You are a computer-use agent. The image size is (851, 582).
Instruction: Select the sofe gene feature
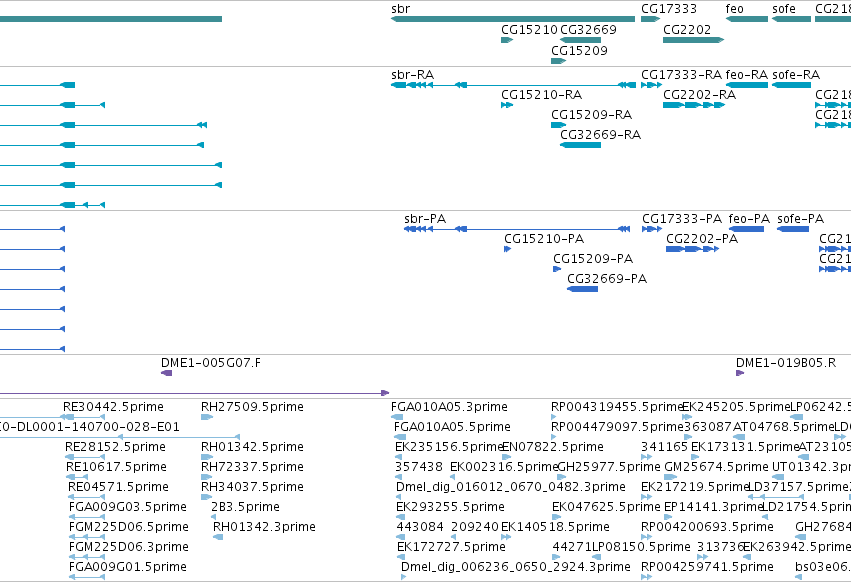coord(791,19)
